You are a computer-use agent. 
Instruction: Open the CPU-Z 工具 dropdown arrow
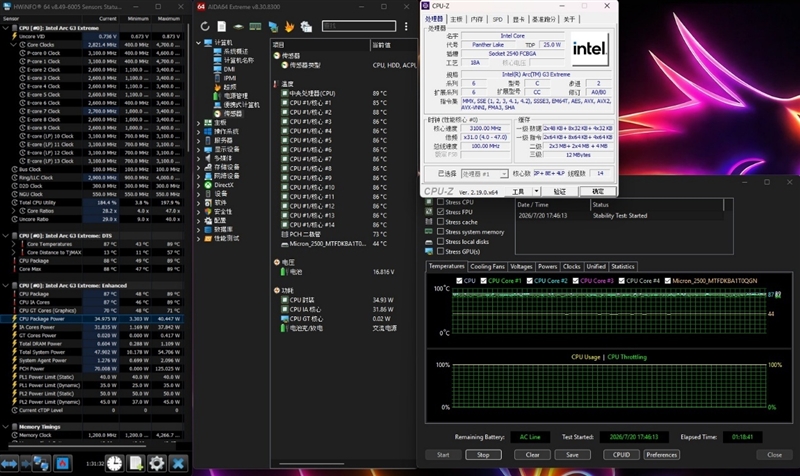(536, 191)
